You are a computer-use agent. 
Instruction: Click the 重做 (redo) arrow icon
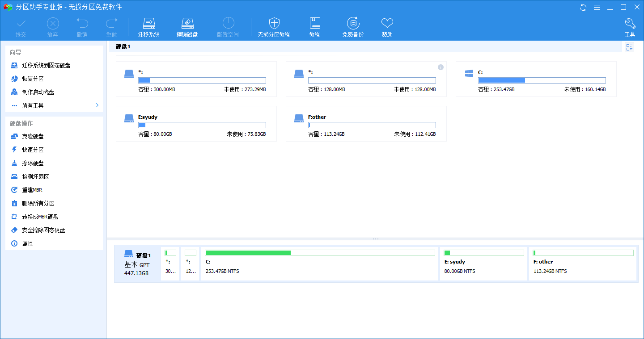(x=111, y=24)
